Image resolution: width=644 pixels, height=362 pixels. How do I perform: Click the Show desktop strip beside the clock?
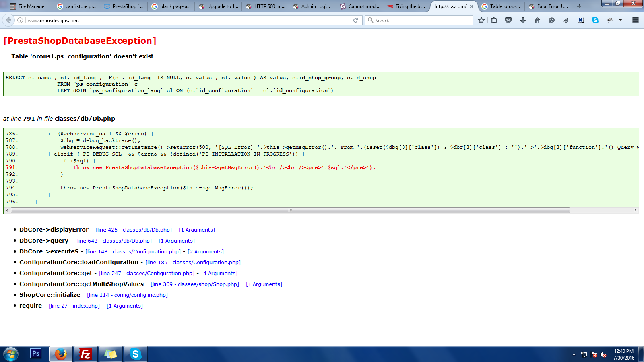[641, 354]
